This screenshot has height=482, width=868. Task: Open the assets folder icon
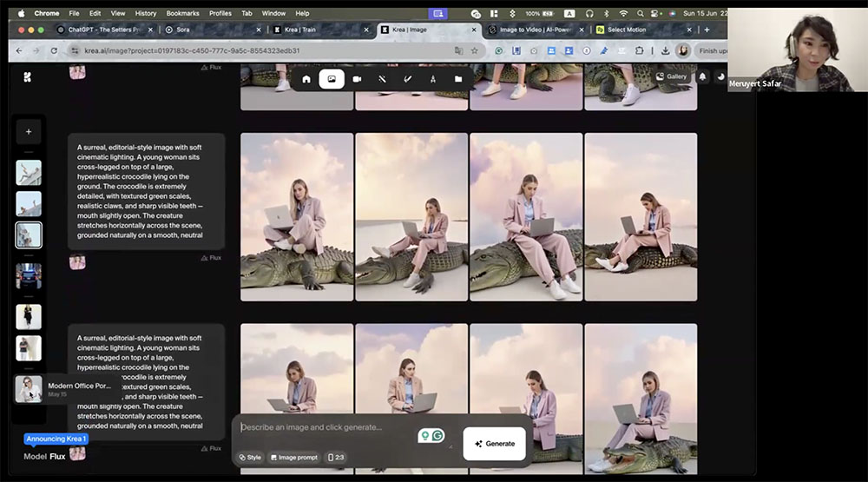click(x=458, y=79)
